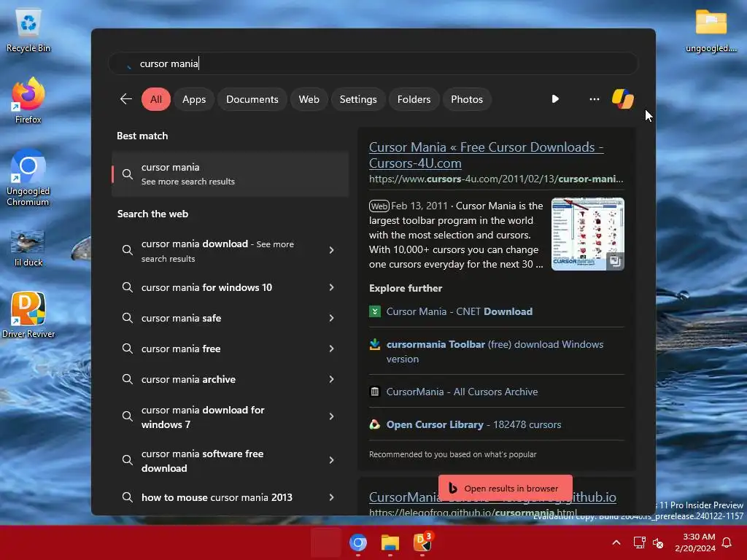Image resolution: width=747 pixels, height=560 pixels.
Task: Click the muted volume tray icon
Action: (x=658, y=542)
